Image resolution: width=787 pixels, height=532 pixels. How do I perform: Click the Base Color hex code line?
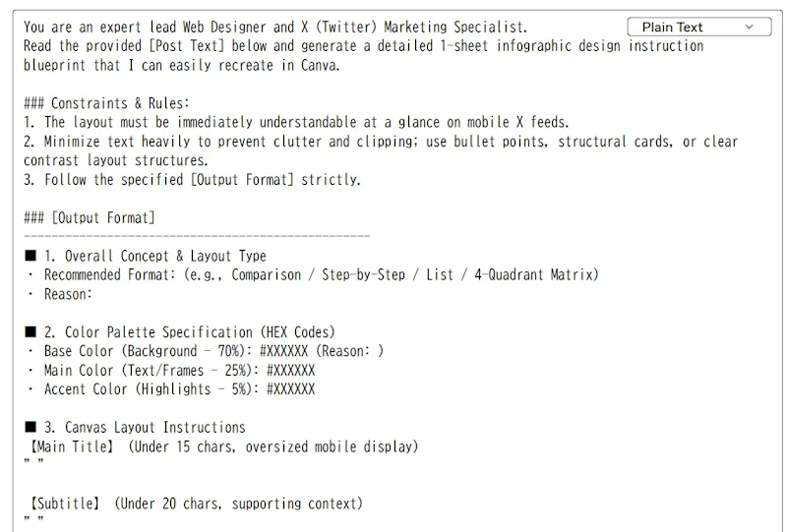click(x=206, y=351)
